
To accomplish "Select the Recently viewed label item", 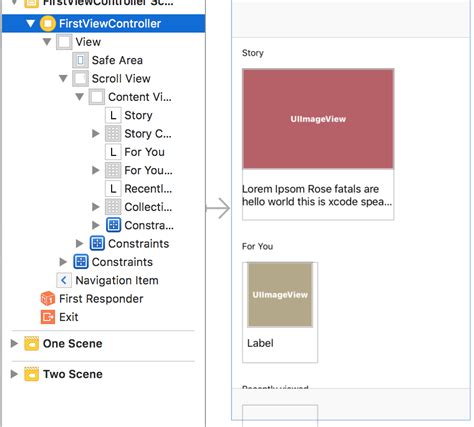I will (x=139, y=189).
